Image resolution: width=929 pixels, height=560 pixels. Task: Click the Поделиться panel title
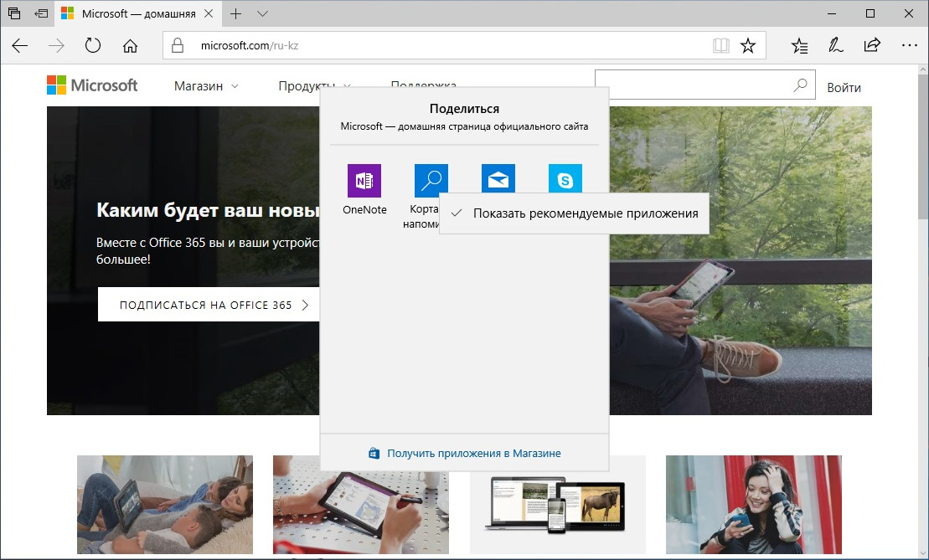[x=464, y=108]
